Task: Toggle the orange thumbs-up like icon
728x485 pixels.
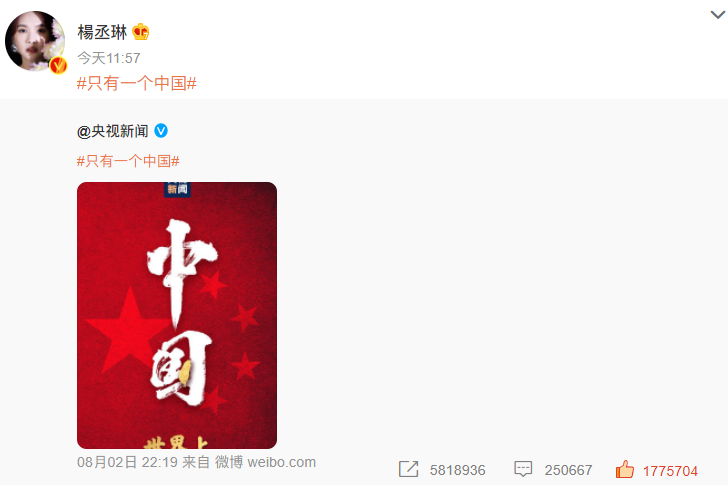Action: click(x=625, y=469)
